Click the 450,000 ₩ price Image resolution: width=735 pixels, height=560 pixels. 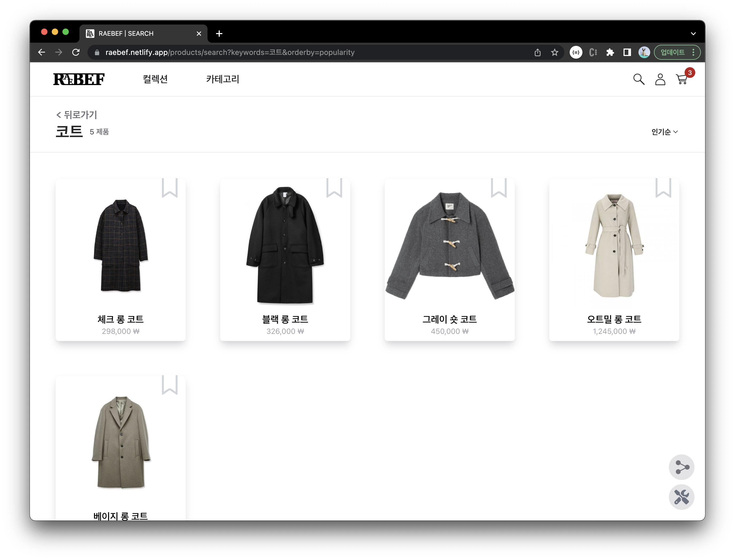coord(450,331)
